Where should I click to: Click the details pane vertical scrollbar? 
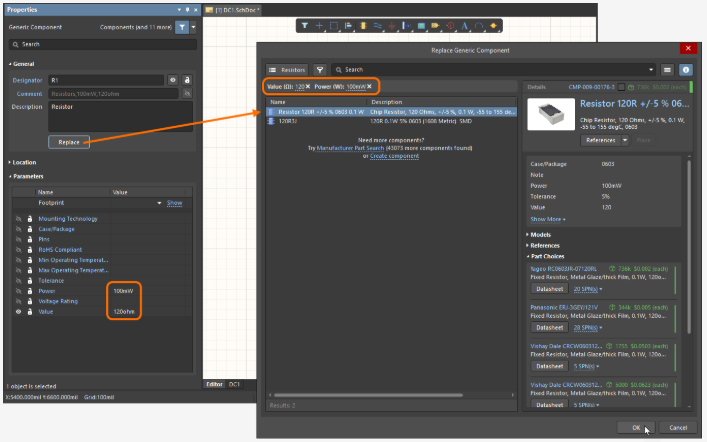pyautogui.click(x=689, y=247)
